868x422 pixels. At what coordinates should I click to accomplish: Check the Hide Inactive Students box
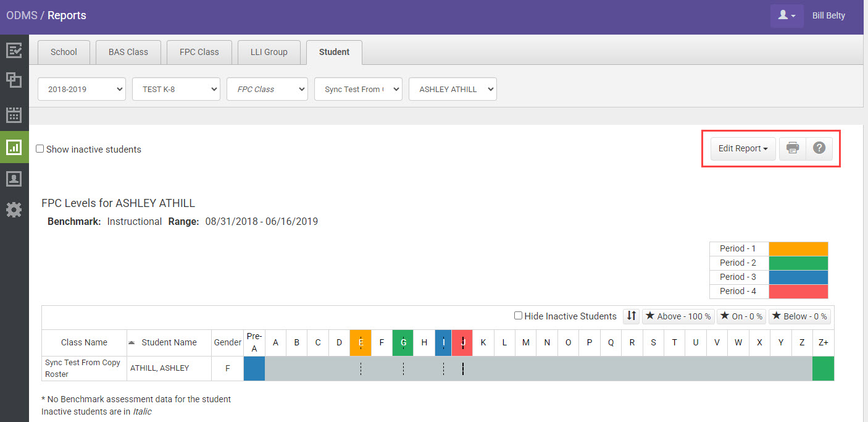pyautogui.click(x=519, y=316)
